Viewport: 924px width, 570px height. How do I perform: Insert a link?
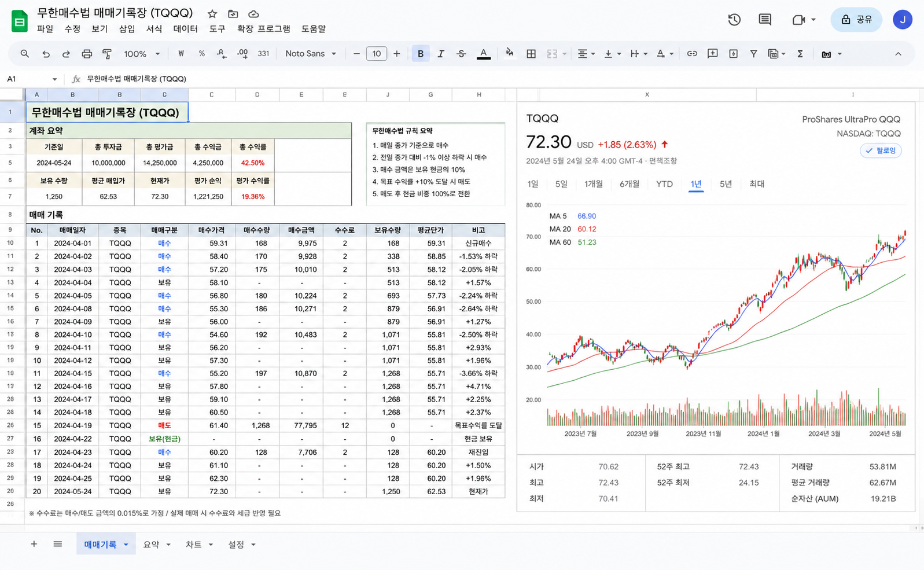point(692,54)
